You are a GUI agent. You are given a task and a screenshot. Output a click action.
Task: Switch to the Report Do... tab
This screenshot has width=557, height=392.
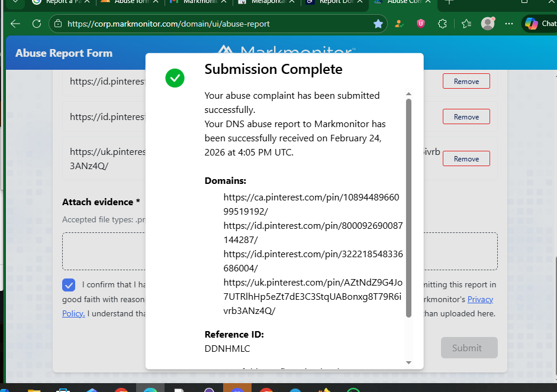click(334, 2)
